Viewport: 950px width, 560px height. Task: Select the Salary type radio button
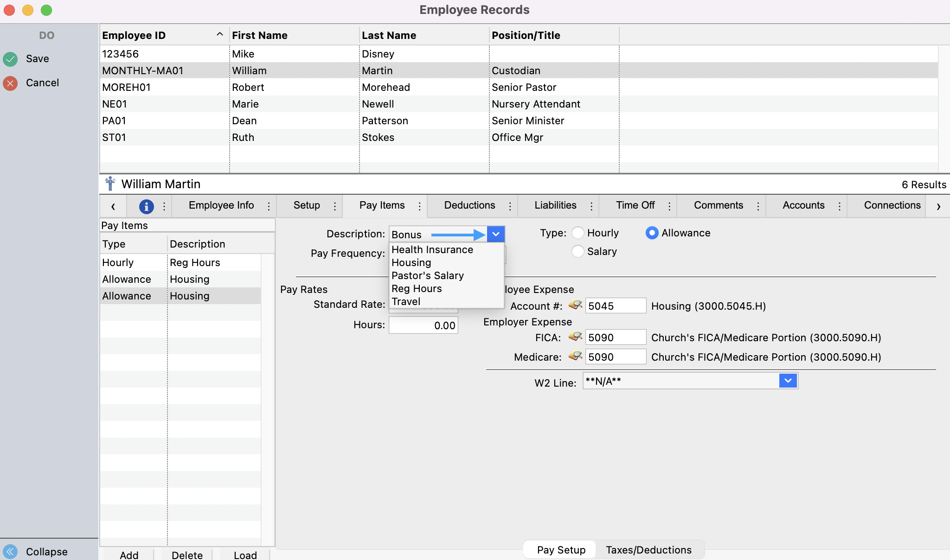578,251
